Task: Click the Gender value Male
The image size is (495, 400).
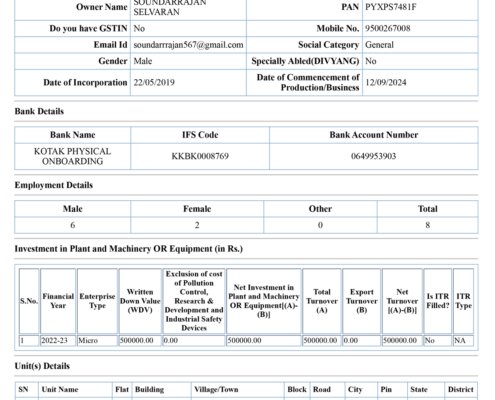Action: 143,61
